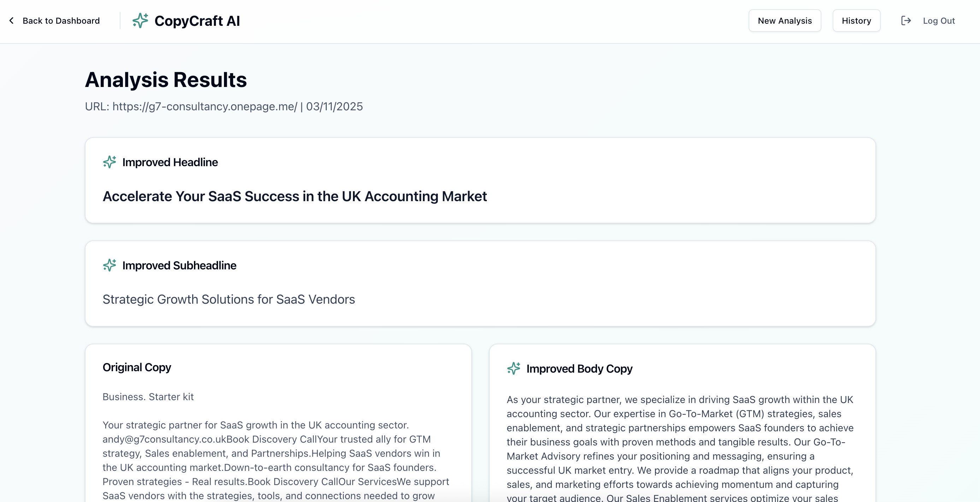Click the Improved Body Copy section heading
980x502 pixels.
tap(579, 368)
